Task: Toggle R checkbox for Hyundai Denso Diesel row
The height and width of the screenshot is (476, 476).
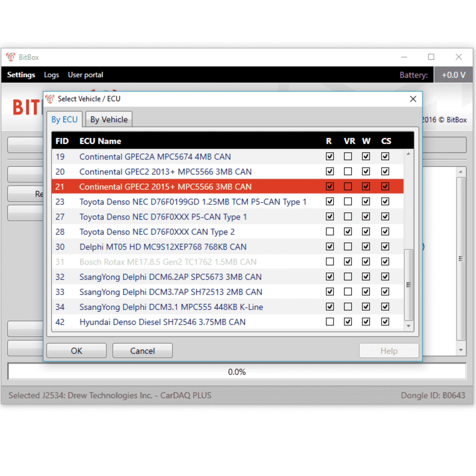Action: [330, 322]
